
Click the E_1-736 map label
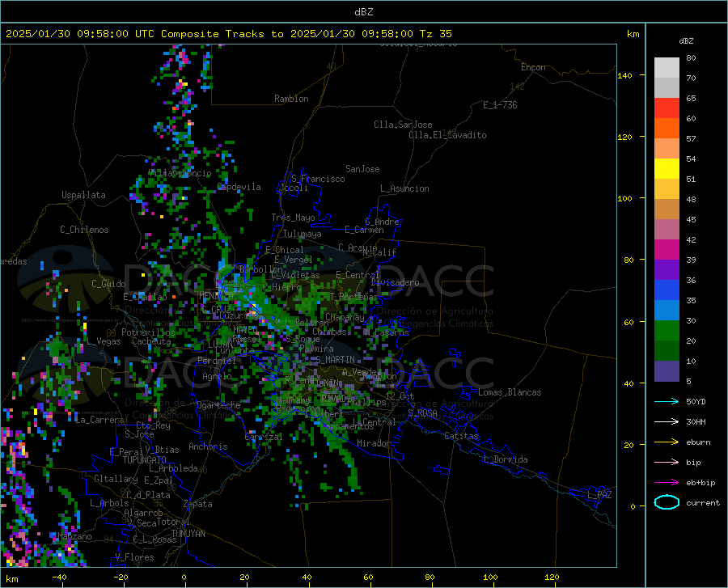point(500,105)
